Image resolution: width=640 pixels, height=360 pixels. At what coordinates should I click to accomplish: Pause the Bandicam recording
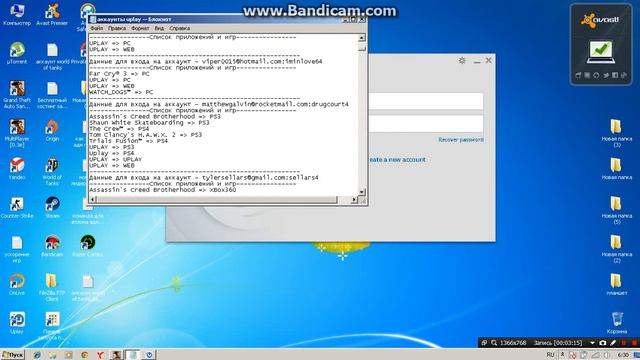[624, 343]
